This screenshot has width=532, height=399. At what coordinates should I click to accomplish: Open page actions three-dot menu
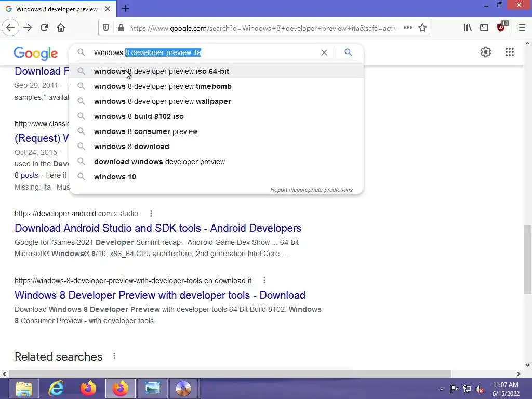tap(408, 28)
